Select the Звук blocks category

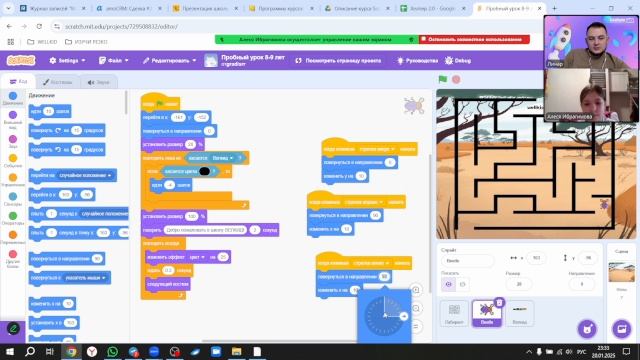[13, 142]
